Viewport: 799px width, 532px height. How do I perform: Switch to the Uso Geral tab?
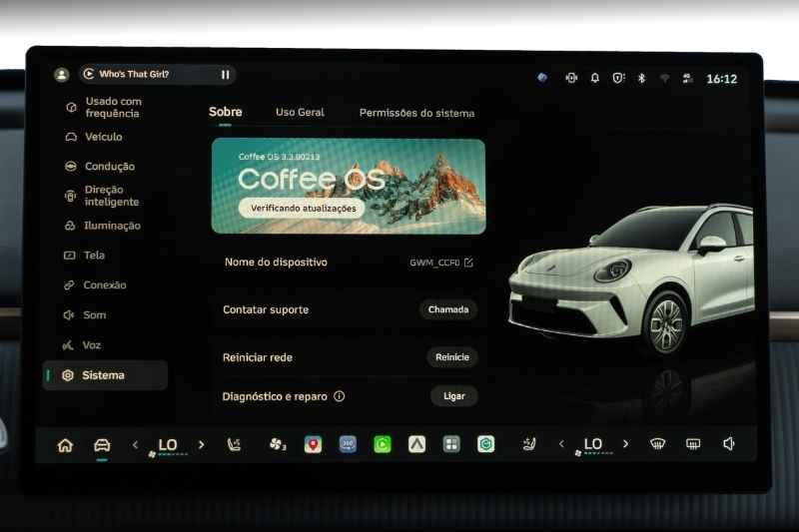pyautogui.click(x=300, y=113)
